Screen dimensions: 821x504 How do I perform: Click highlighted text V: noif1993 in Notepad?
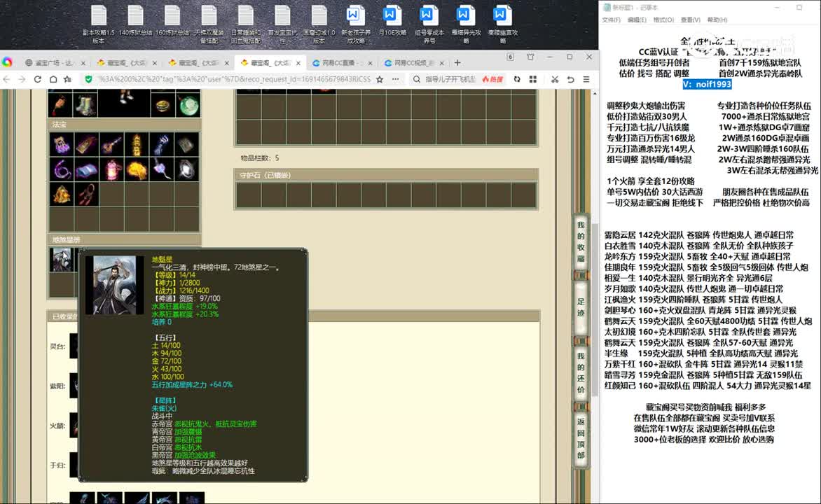pyautogui.click(x=707, y=84)
